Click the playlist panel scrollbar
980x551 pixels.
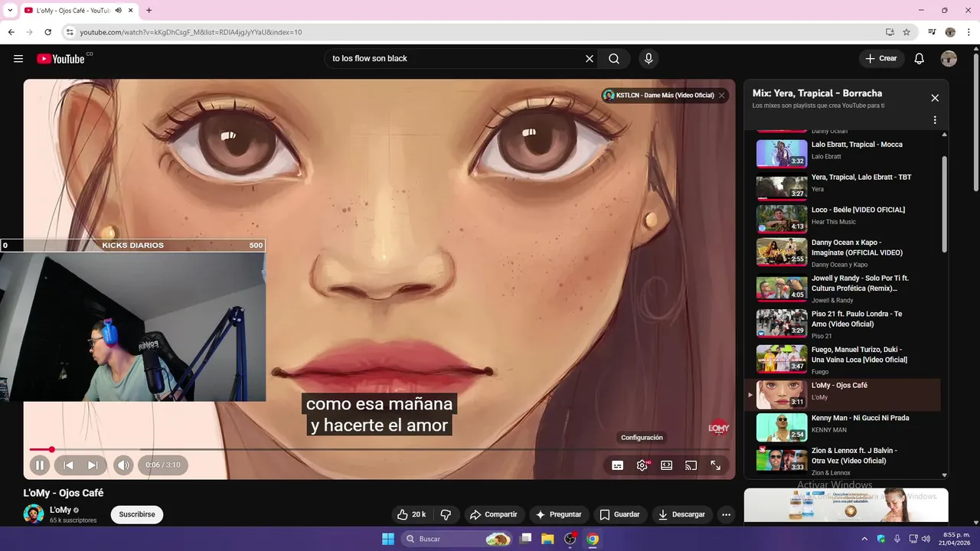pyautogui.click(x=944, y=204)
